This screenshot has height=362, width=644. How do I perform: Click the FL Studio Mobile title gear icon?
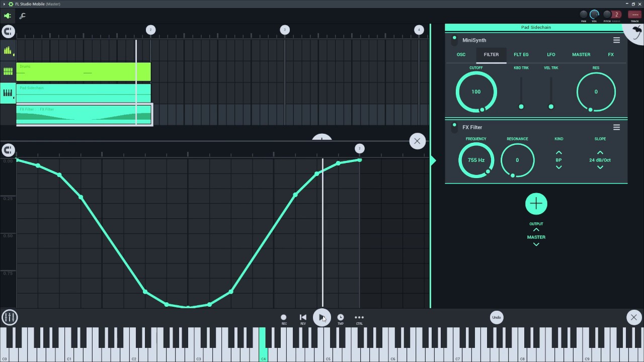point(11,4)
